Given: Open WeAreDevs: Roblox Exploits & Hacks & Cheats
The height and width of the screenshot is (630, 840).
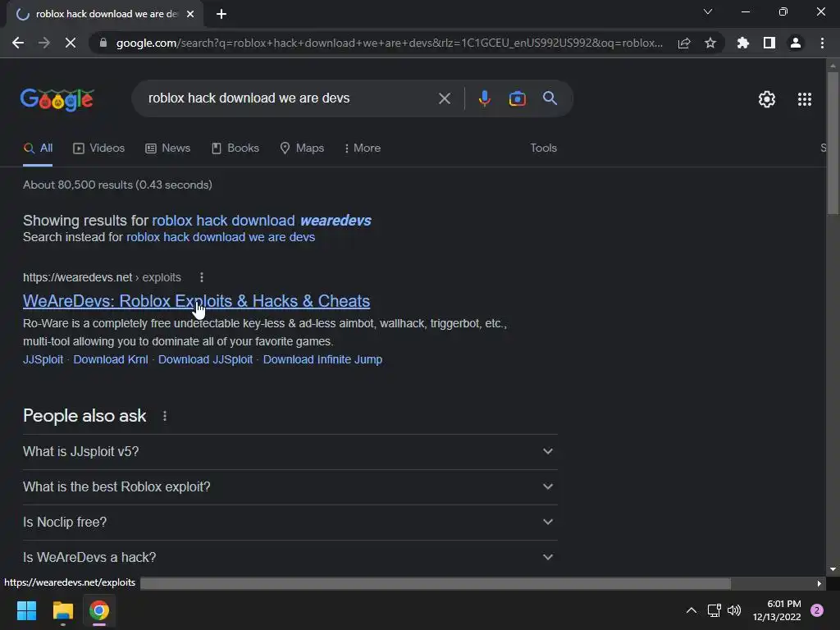Looking at the screenshot, I should pos(196,301).
